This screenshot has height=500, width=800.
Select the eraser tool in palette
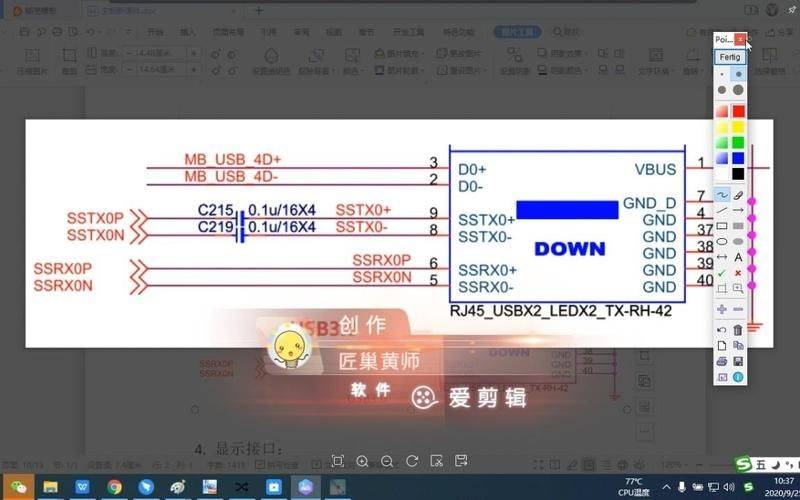click(738, 195)
